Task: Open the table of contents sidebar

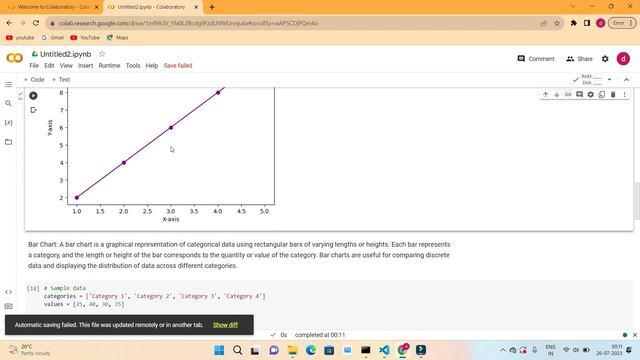Action: 8,84
